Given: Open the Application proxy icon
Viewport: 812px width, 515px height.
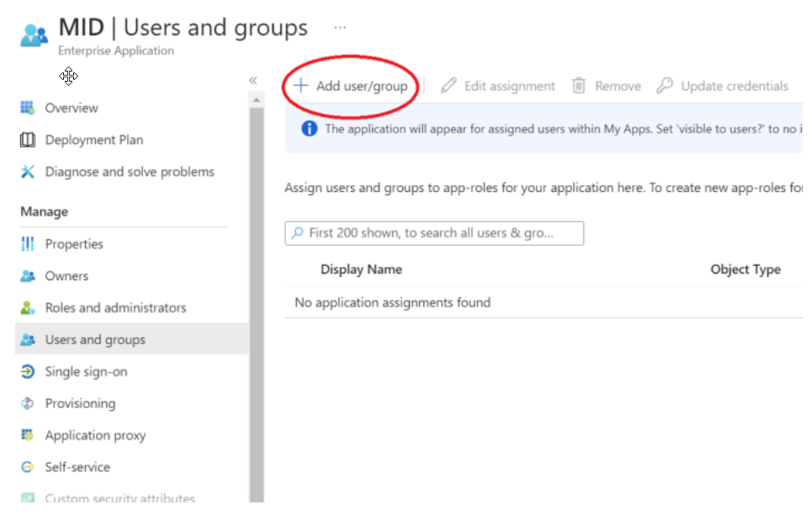Looking at the screenshot, I should (28, 436).
